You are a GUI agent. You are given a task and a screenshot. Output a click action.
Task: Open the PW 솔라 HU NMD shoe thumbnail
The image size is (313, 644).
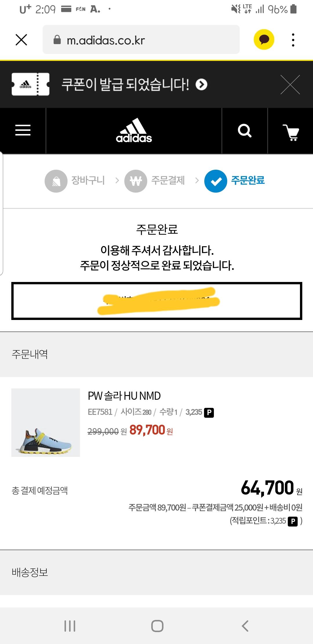click(x=46, y=422)
